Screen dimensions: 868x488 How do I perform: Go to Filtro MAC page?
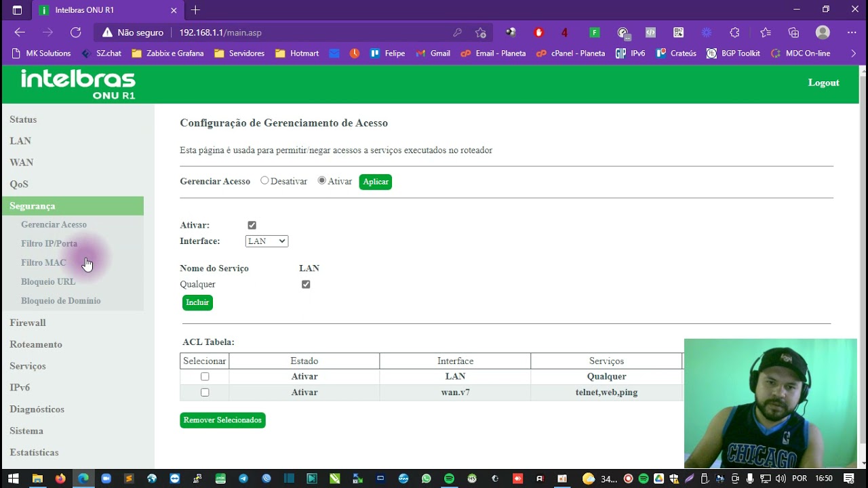pyautogui.click(x=43, y=262)
